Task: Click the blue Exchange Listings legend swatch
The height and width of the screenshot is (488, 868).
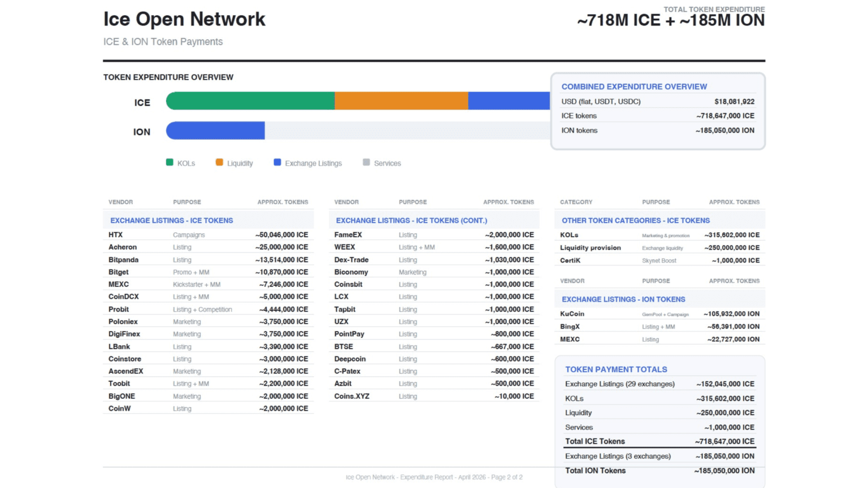Action: [277, 163]
